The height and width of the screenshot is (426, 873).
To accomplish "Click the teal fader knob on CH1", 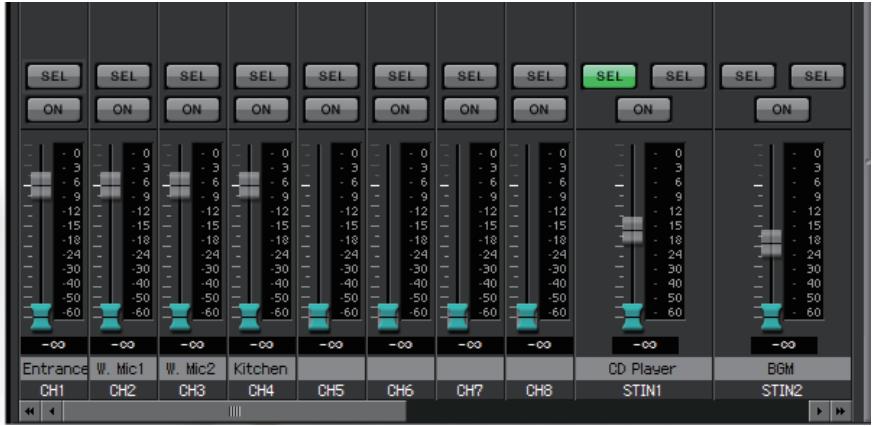I will point(41,317).
